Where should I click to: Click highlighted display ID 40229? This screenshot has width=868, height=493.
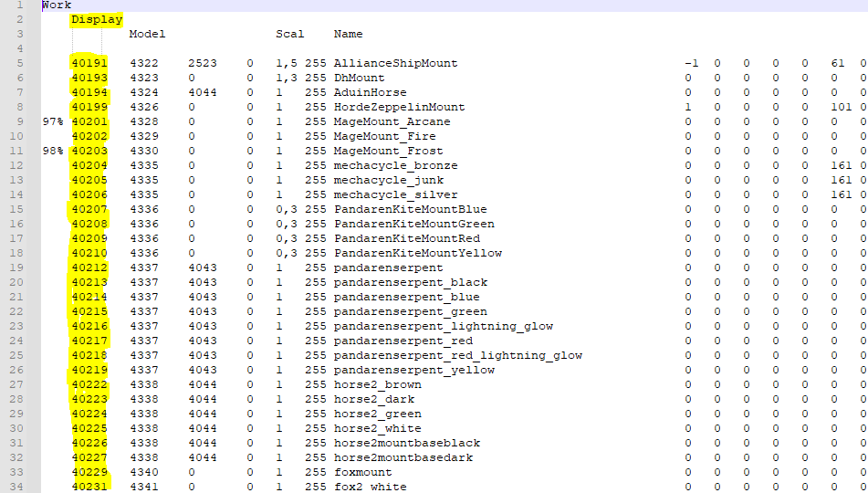click(89, 472)
